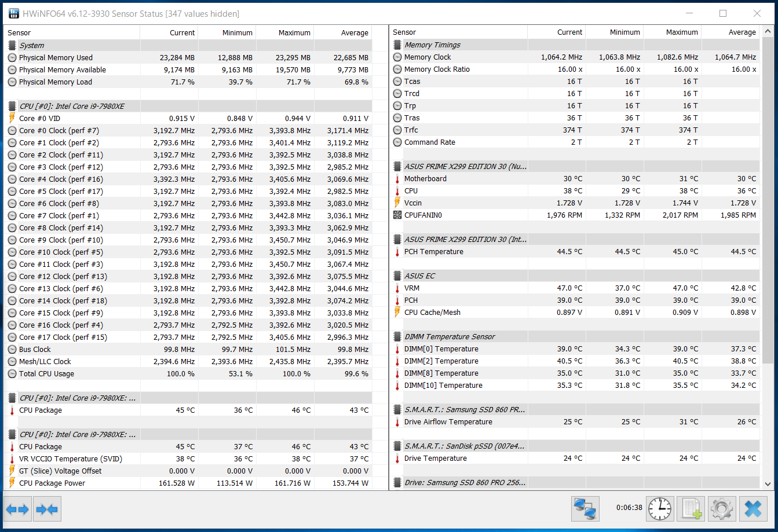Select the Physical Memory Load row

tap(188, 82)
